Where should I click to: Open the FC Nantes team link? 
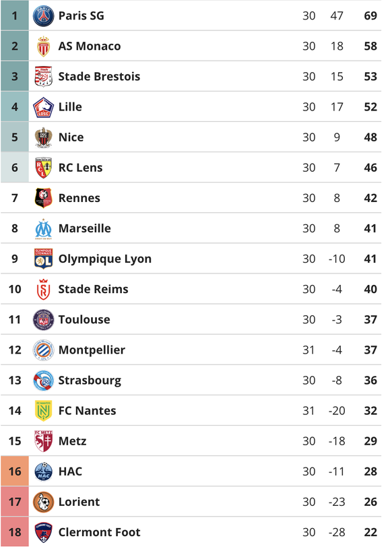tap(87, 411)
